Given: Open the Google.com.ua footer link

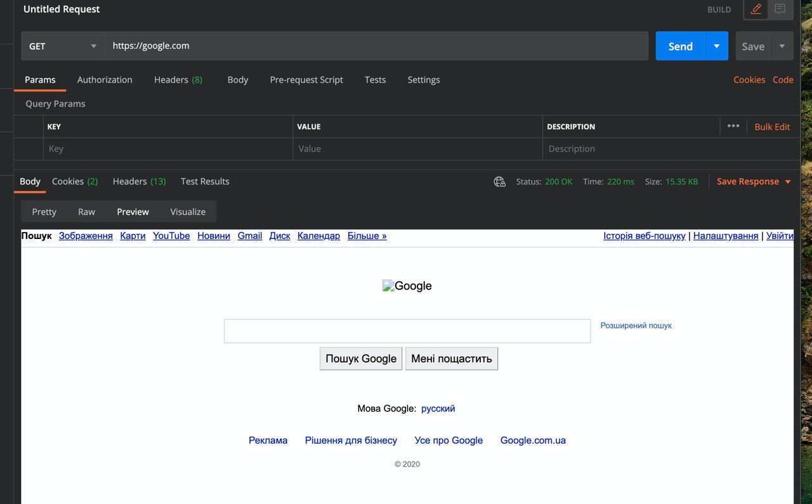Looking at the screenshot, I should [533, 441].
